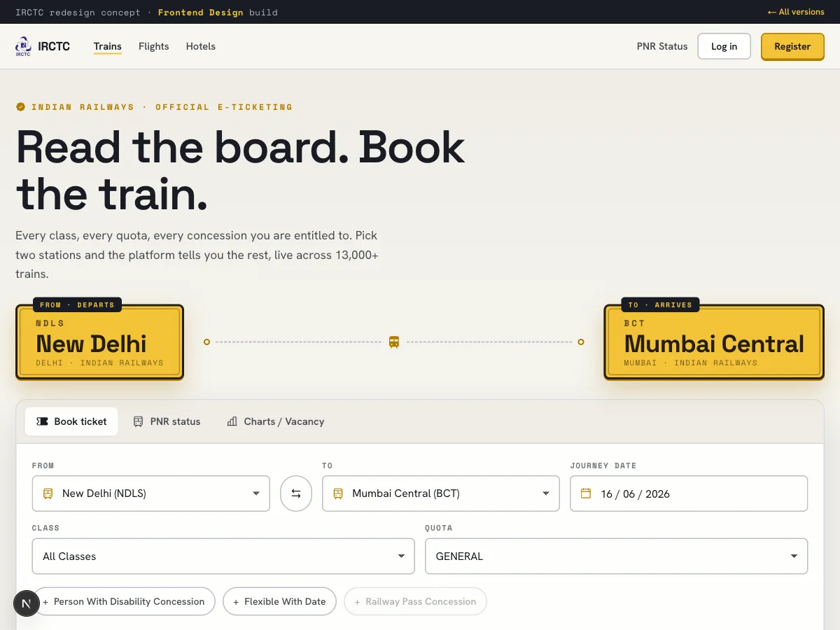Click the verified badge icon beside Indian Railways
This screenshot has width=840, height=630.
(20, 107)
